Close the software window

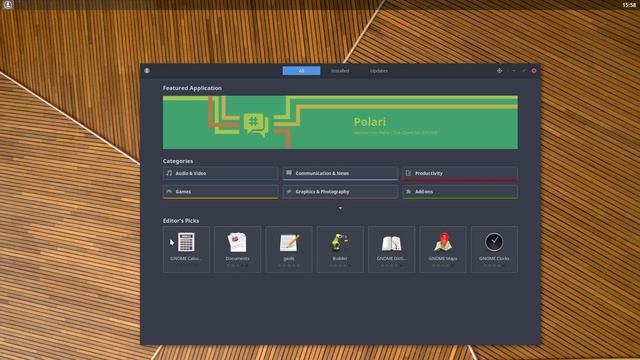click(533, 71)
